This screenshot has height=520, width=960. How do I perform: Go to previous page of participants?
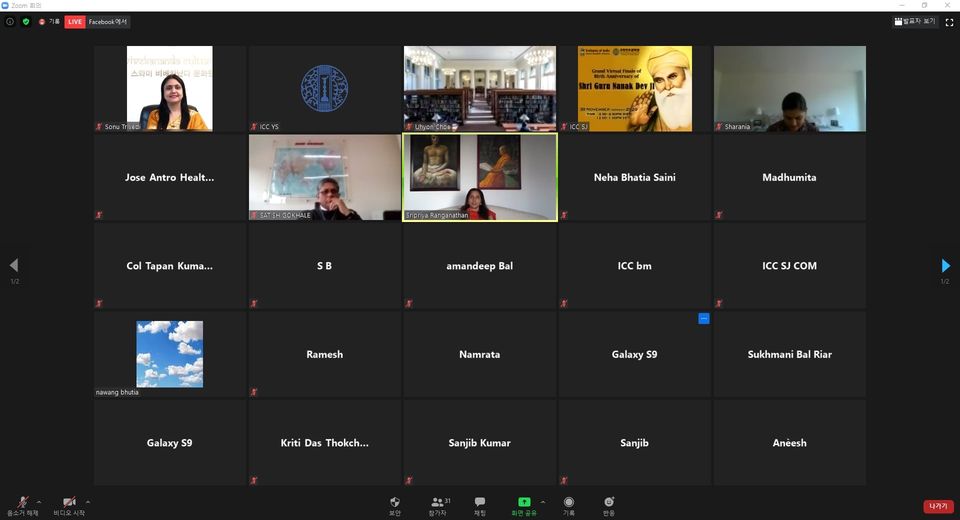tap(14, 266)
